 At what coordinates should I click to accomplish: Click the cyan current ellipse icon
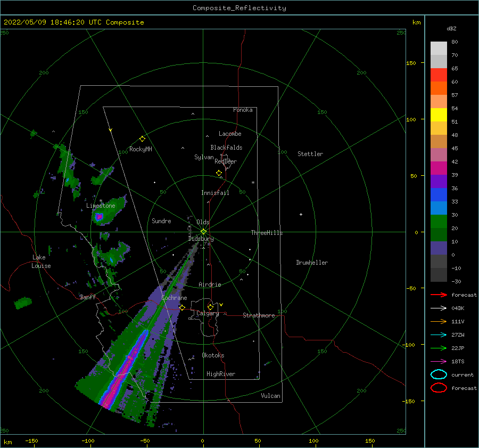[x=439, y=374]
